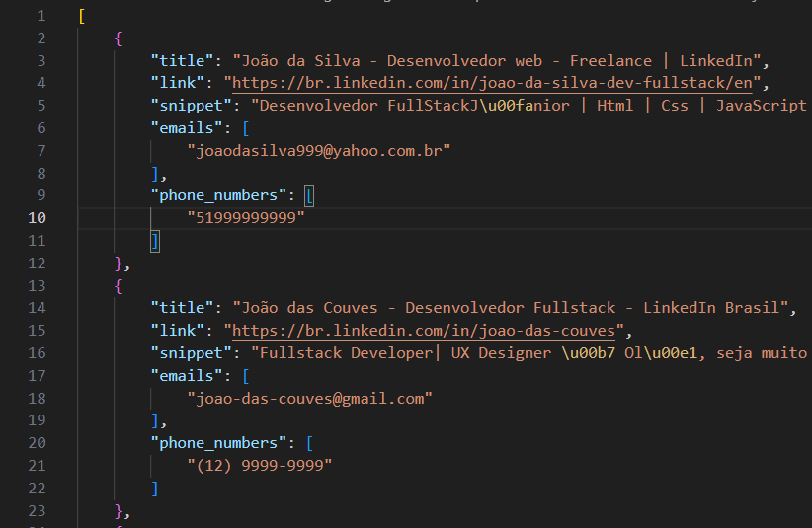
Task: Click the open bracket after "emails" line 6
Action: click(245, 128)
